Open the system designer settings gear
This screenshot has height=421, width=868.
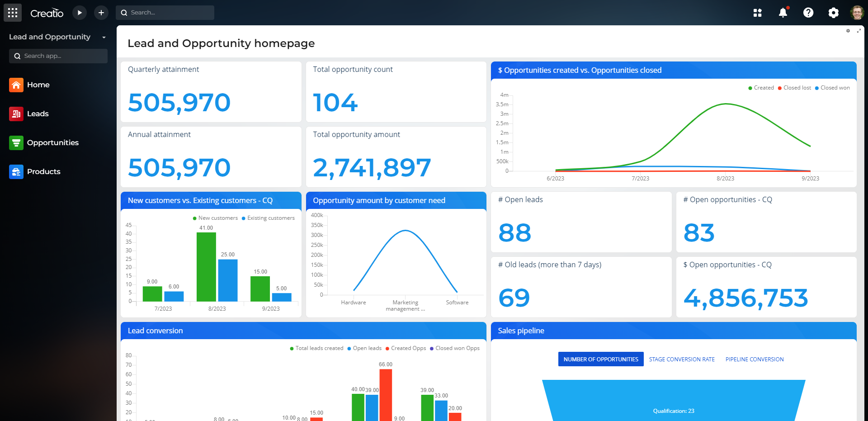[x=834, y=13]
